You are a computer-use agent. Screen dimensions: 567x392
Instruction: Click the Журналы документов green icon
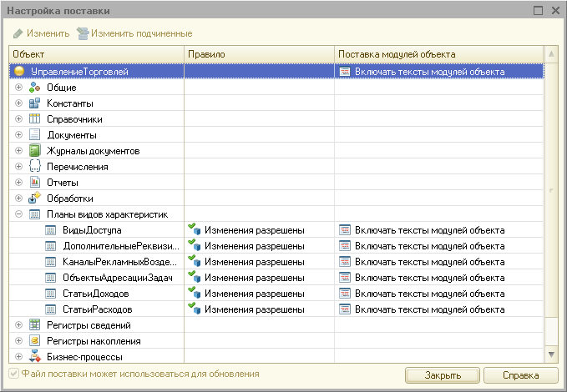click(35, 151)
